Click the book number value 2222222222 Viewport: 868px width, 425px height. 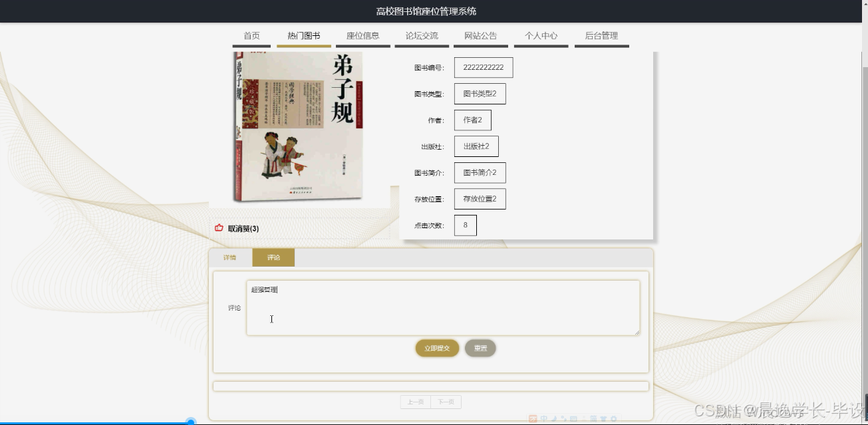pos(484,67)
